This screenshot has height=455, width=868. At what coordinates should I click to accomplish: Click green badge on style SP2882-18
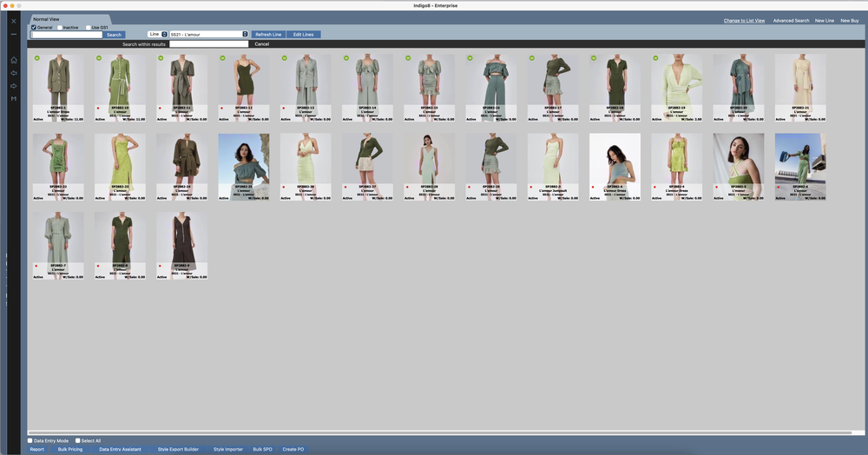[594, 58]
